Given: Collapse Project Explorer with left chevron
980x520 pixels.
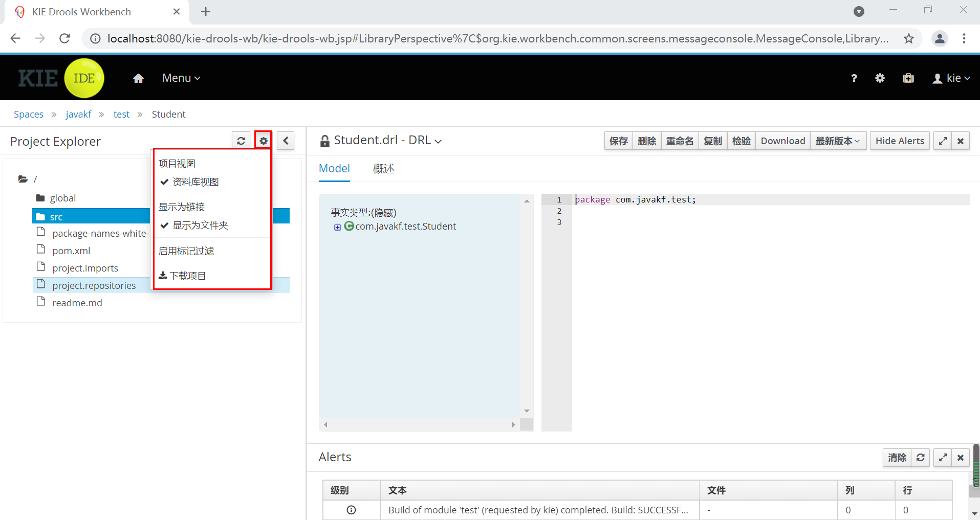Looking at the screenshot, I should tap(286, 141).
